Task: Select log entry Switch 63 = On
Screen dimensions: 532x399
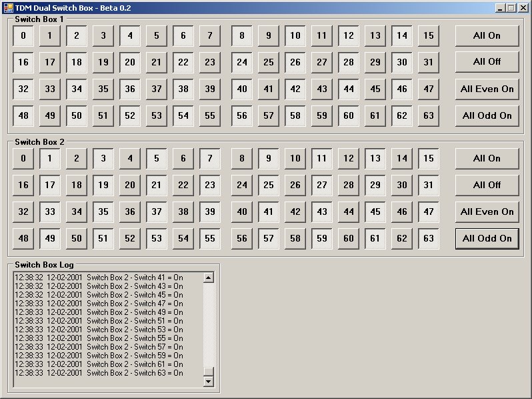Action: 99,373
